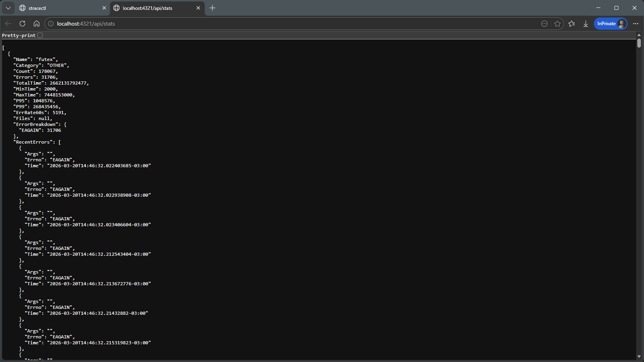Click the site information icon in address bar
This screenshot has width=644, height=362.
[51, 24]
